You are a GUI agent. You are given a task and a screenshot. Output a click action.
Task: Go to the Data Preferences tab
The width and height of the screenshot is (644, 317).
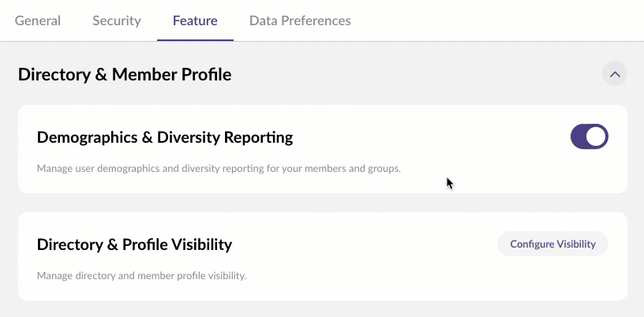coord(300,21)
